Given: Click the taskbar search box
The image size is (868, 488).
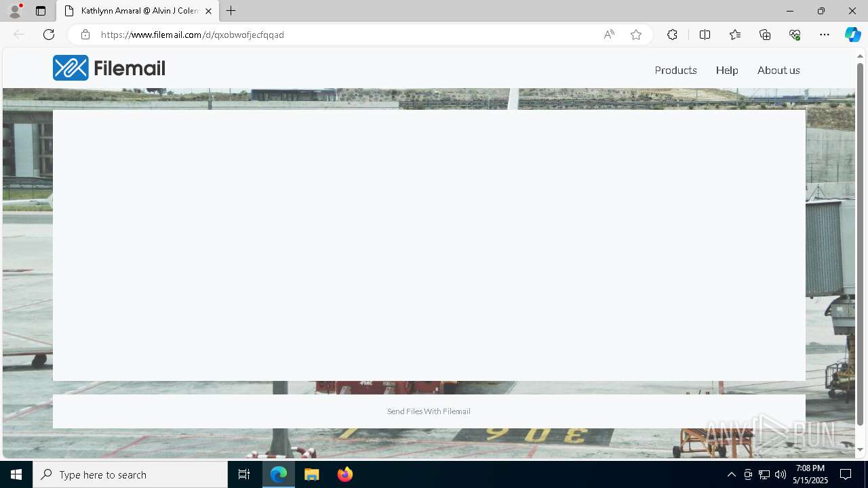Looking at the screenshot, I should pos(130,474).
